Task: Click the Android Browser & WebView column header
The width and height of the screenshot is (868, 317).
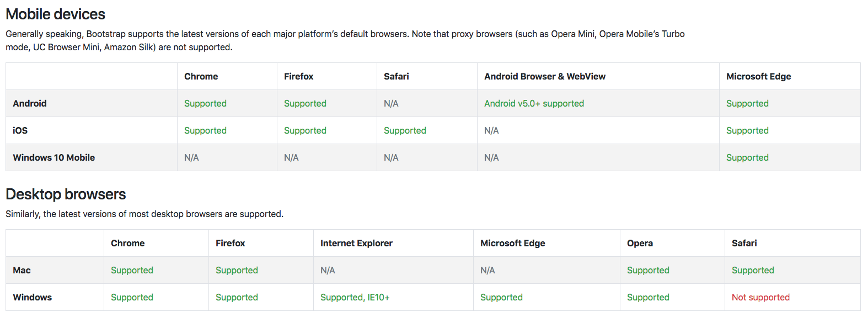Action: (x=545, y=76)
